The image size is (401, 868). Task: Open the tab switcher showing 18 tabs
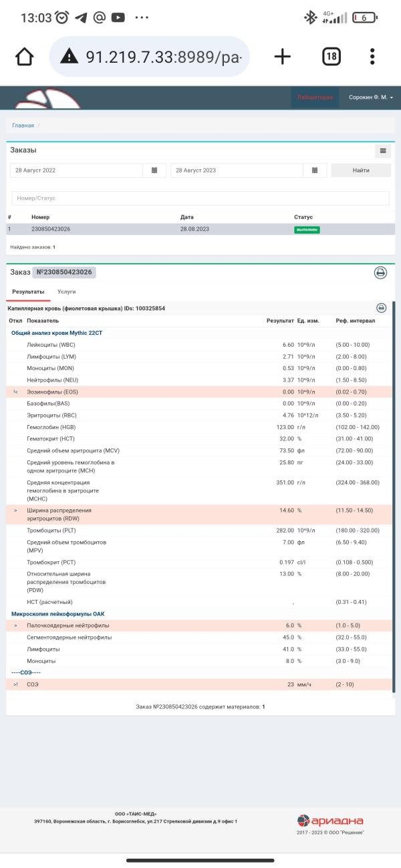click(x=331, y=57)
